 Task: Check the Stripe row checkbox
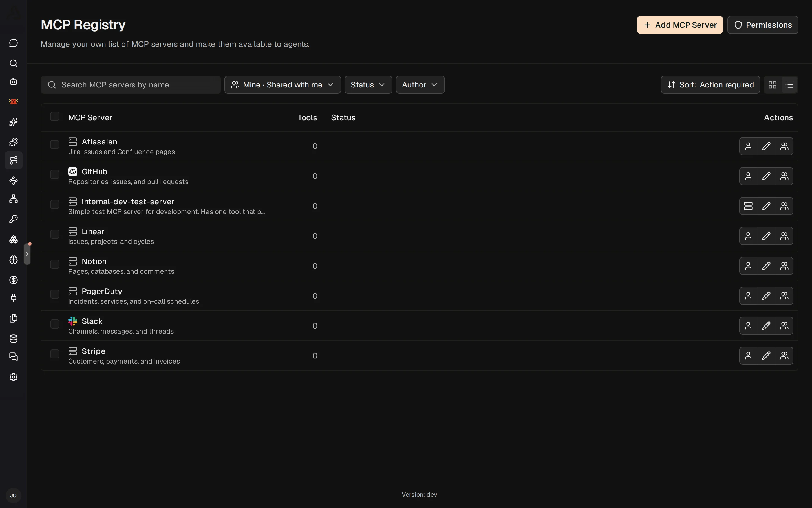point(55,354)
